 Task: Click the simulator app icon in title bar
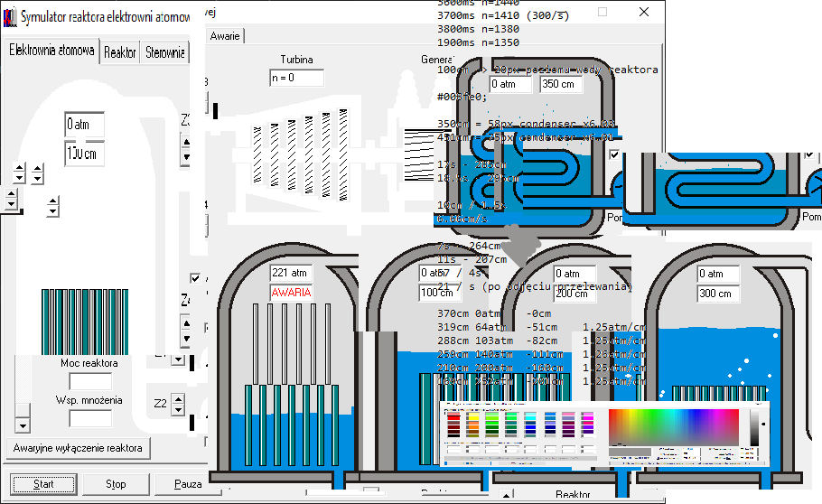pos(9,18)
